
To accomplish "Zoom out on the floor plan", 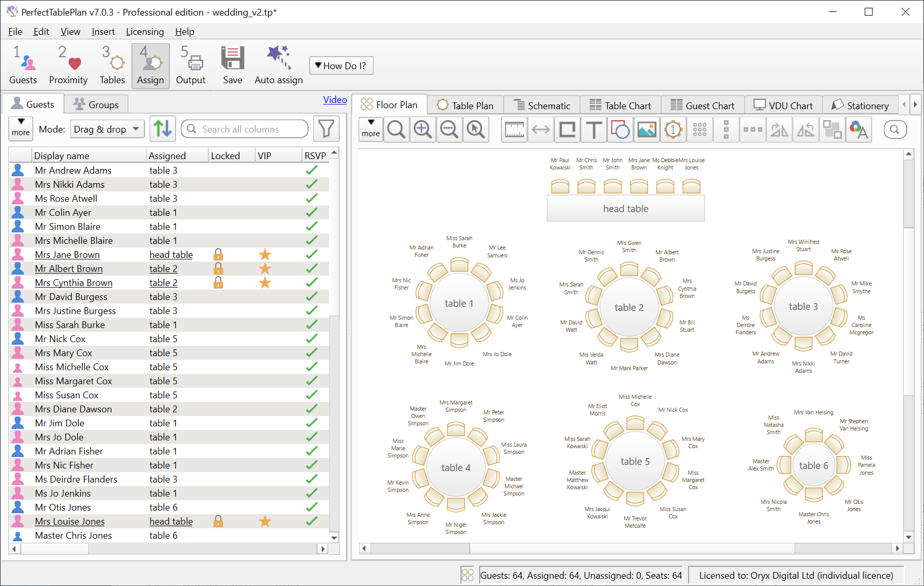I will [x=450, y=130].
